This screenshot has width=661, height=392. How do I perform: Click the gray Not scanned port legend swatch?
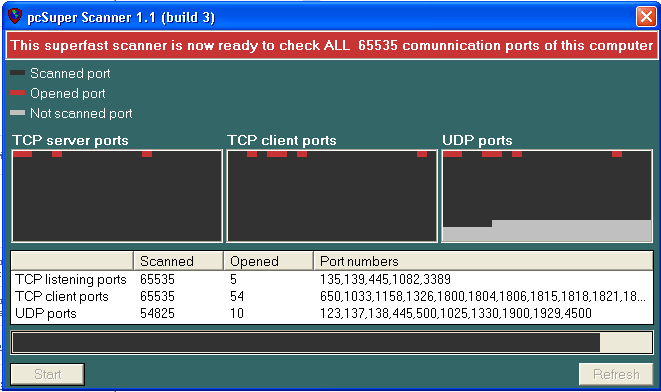(17, 113)
